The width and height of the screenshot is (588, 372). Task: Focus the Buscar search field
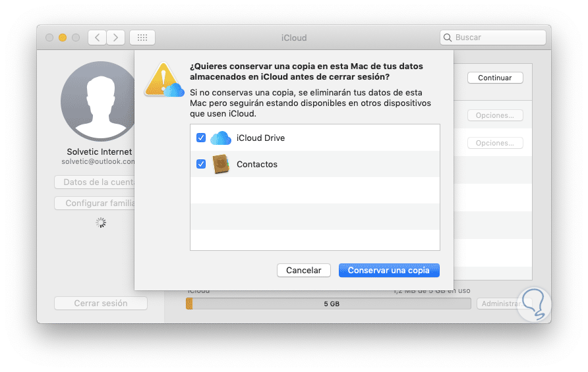[x=493, y=38]
